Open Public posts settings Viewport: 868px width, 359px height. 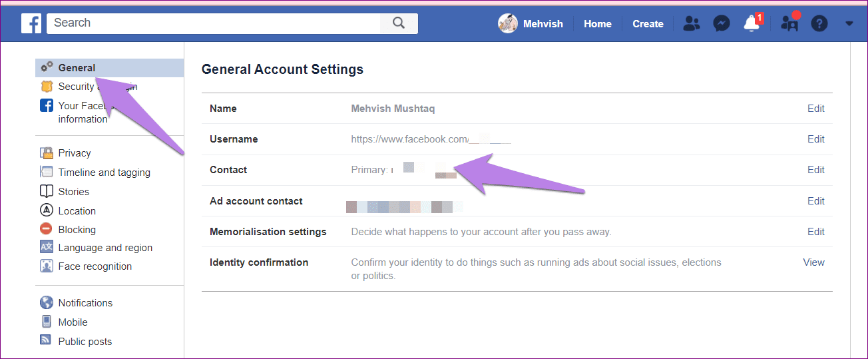pyautogui.click(x=85, y=342)
